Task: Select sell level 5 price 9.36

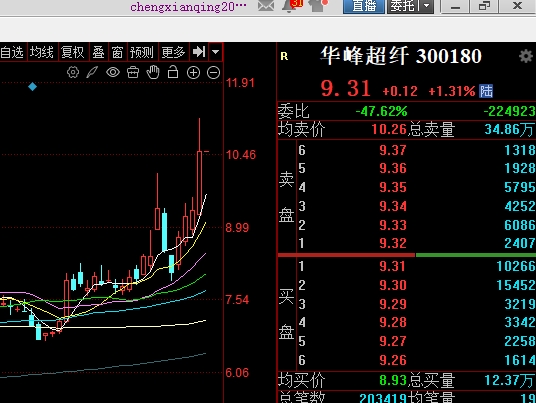Action: [393, 168]
